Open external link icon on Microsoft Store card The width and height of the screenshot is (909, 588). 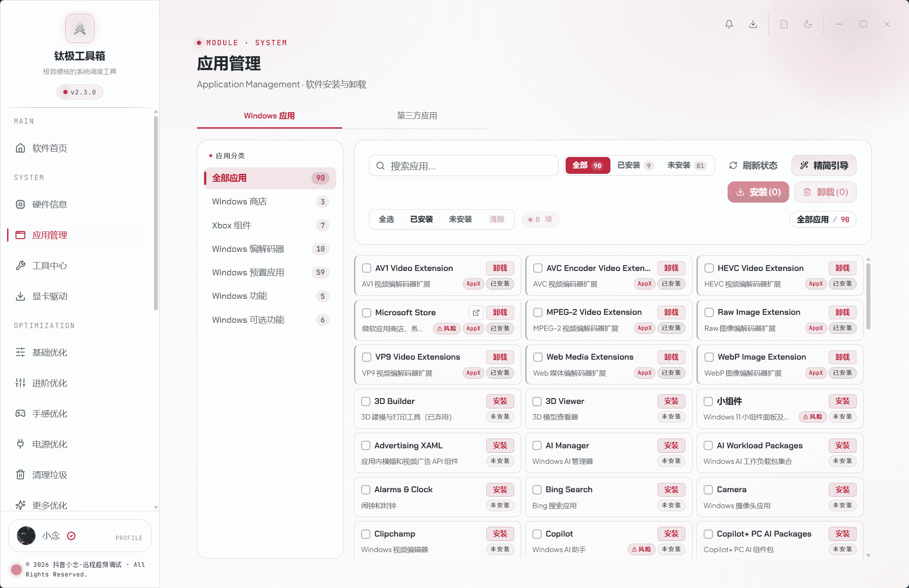click(x=476, y=313)
